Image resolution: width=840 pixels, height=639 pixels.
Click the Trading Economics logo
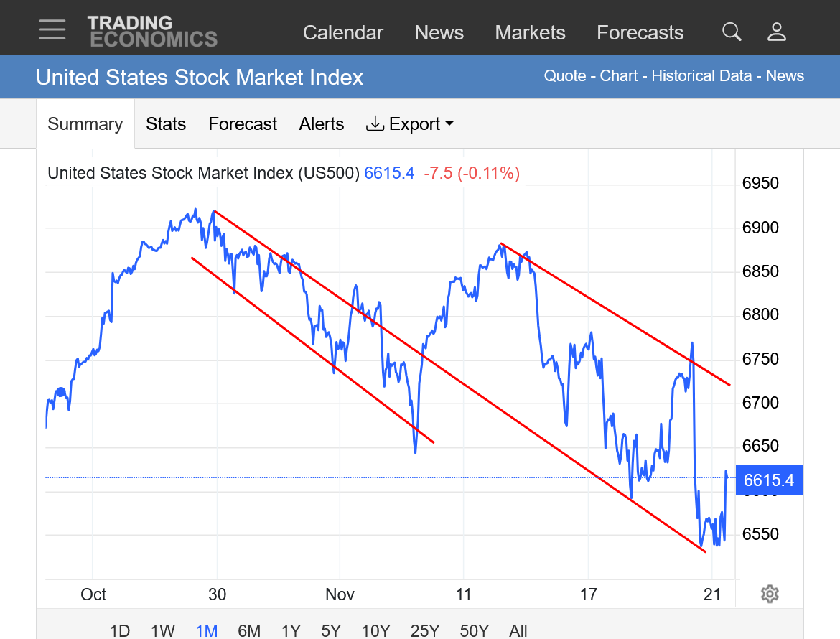point(152,32)
